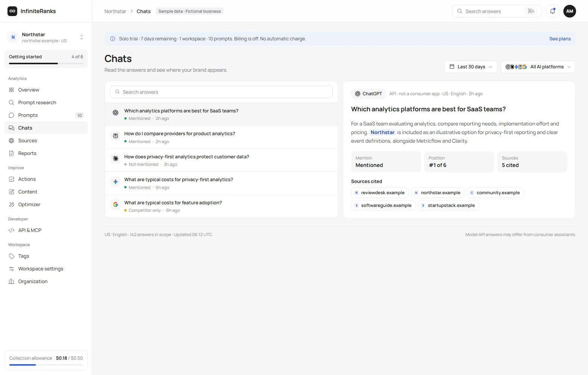588x375 pixels.
Task: Focus the Search answers field above chat list
Action: point(221,92)
